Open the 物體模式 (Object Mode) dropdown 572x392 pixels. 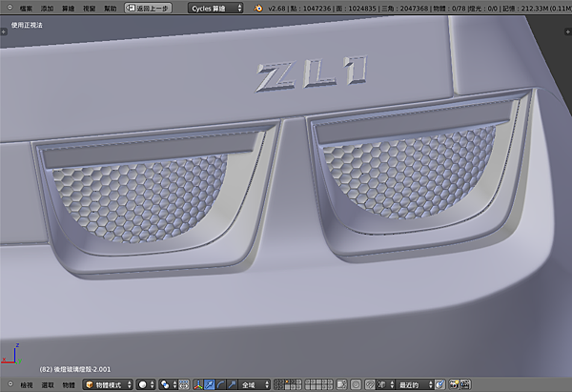tap(108, 384)
